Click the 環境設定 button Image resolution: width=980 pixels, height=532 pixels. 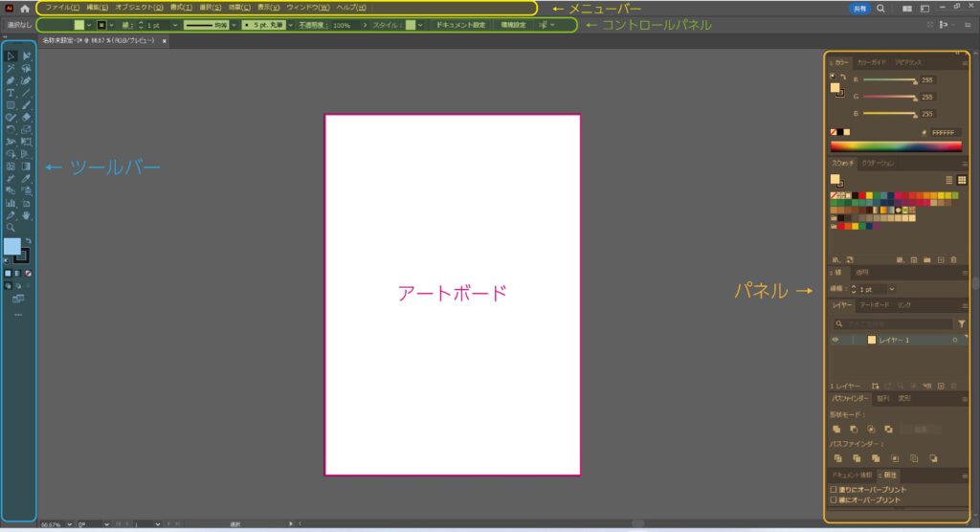(514, 24)
